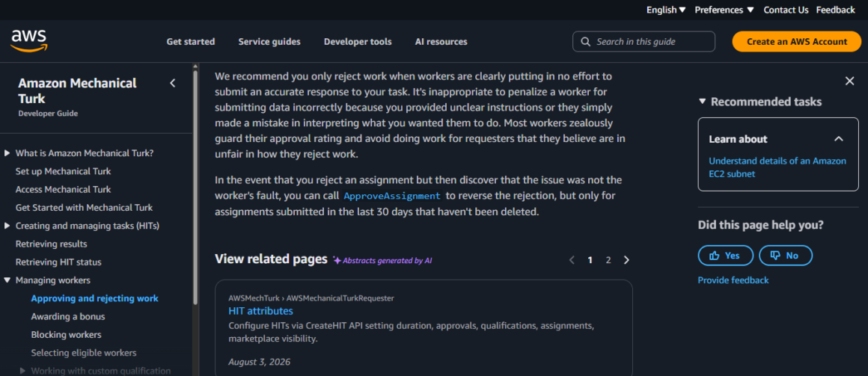This screenshot has height=376, width=868.
Task: Click the No not-helpful button
Action: [x=786, y=256]
